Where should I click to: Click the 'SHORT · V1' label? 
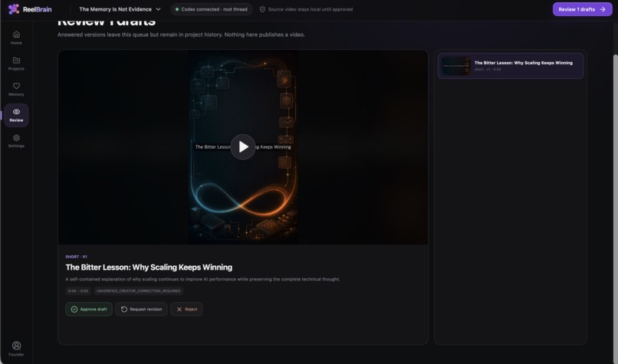point(76,257)
